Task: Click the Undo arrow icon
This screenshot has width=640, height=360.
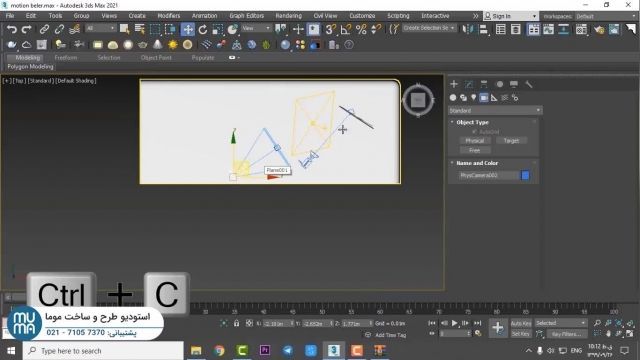Action: (x=12, y=29)
